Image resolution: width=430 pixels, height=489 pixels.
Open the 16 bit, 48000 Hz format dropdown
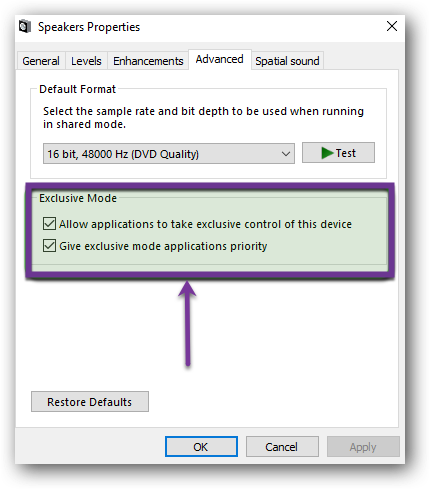click(x=169, y=154)
